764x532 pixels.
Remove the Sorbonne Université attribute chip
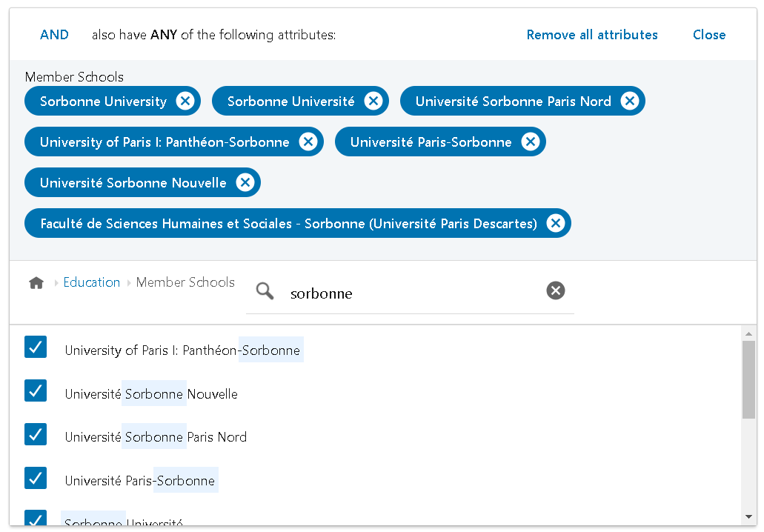point(373,101)
